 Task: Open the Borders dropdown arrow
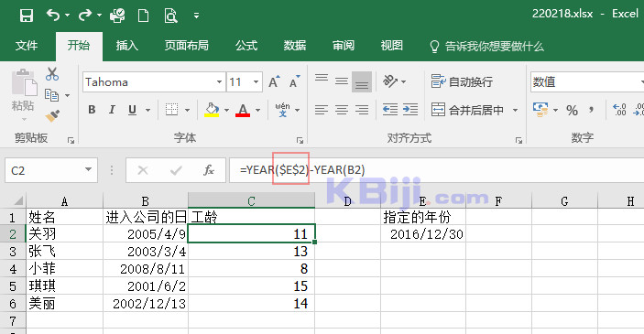coord(187,110)
